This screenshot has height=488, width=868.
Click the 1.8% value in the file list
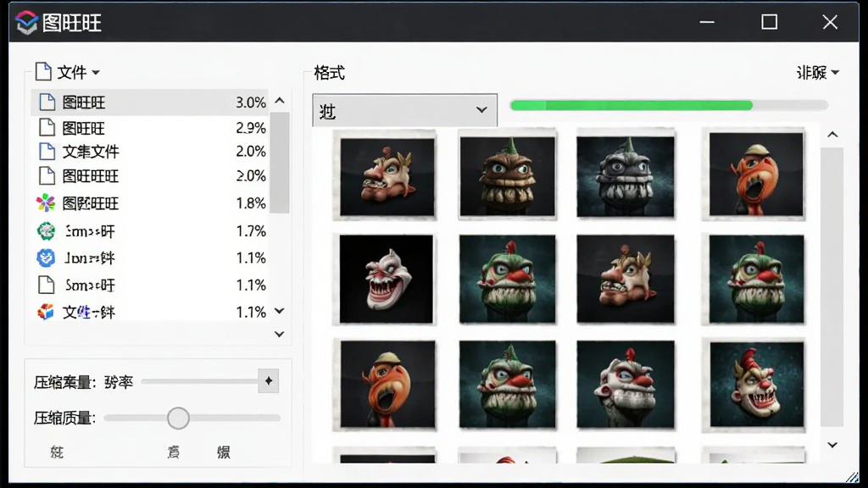tap(251, 203)
